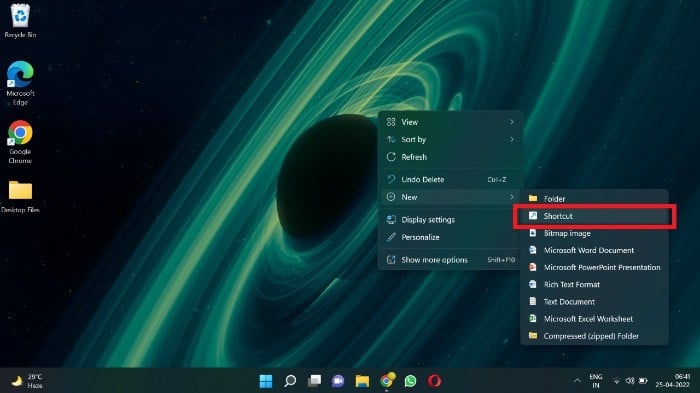Screen dimensions: 700x393
Task: Open the Wi-Fi network tray icon
Action: pyautogui.click(x=617, y=381)
